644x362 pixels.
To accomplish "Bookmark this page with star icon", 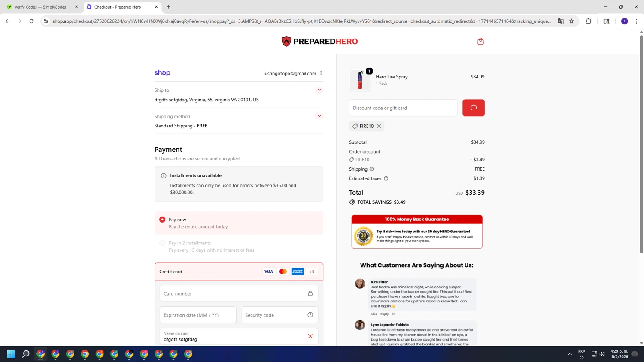I will point(571,21).
